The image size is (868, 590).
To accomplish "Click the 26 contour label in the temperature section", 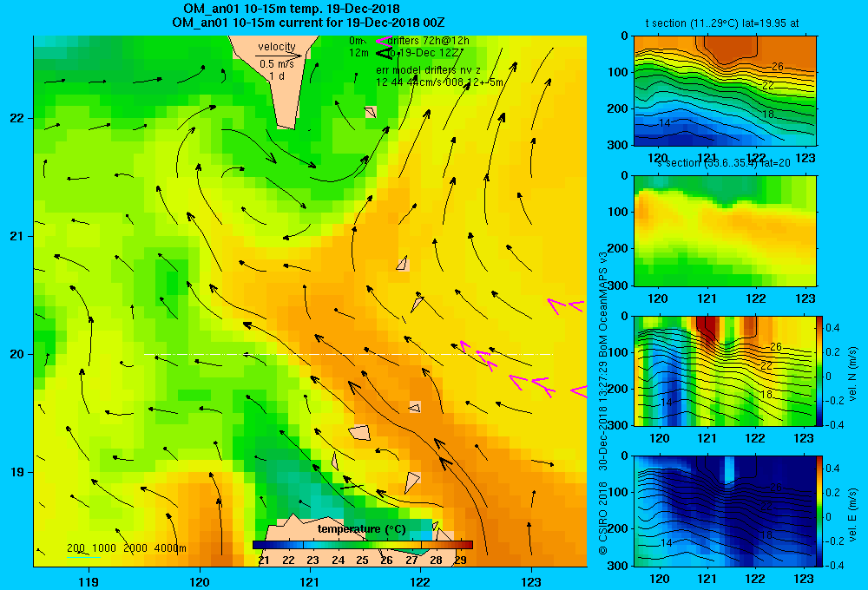I will [777, 67].
